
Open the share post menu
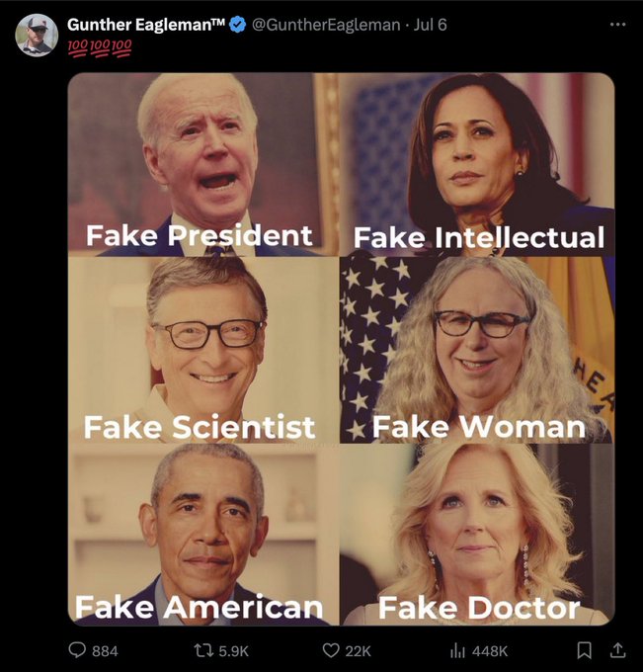point(618,650)
